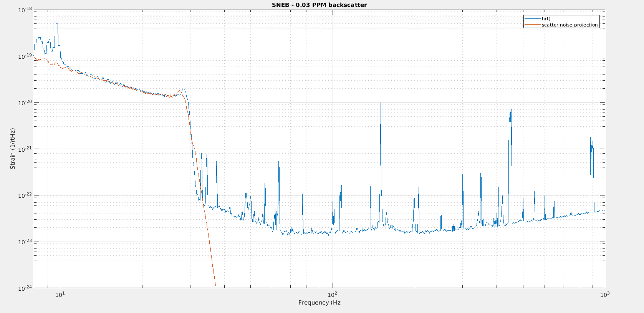Click the 10^3 x-axis tick label
This screenshot has width=644, height=313.
(x=604, y=294)
